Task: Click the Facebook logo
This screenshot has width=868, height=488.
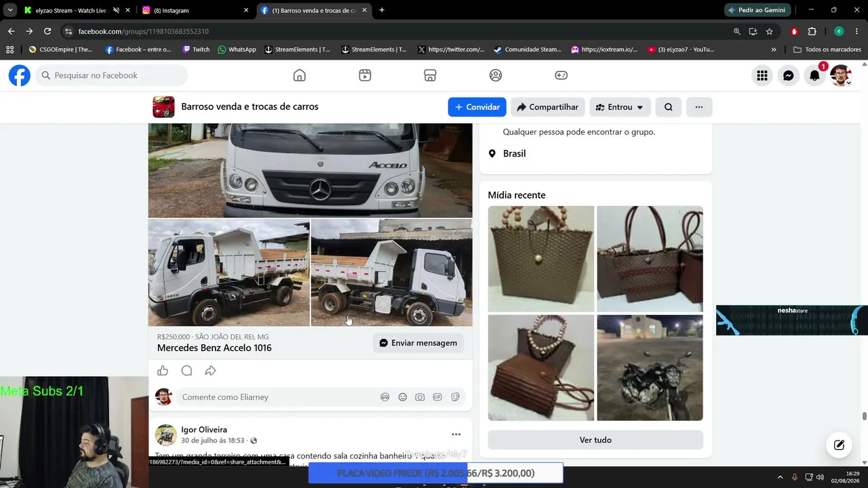Action: point(20,75)
